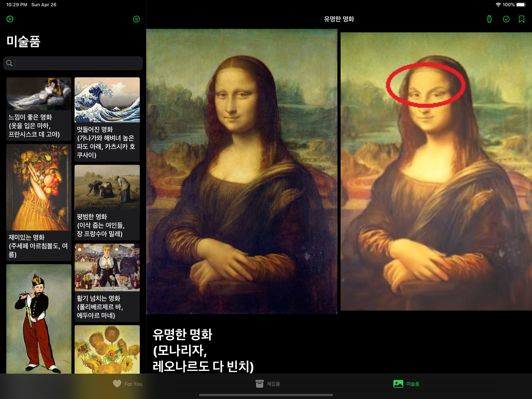Screen dimensions: 532x399
Task: Open 평범한 명화 Gleaners card
Action: pyautogui.click(x=107, y=202)
